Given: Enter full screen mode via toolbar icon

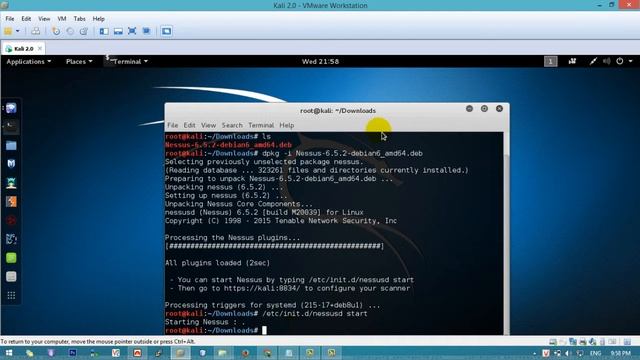Looking at the screenshot, I should point(132,31).
